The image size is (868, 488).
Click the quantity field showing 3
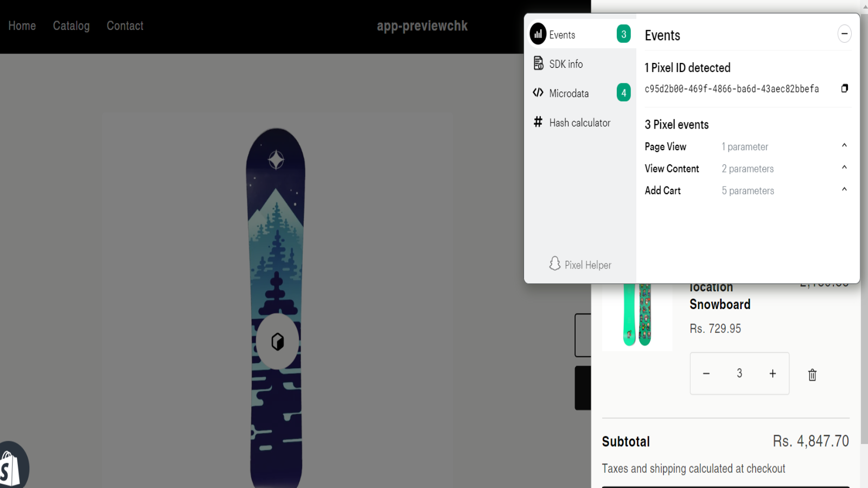pos(739,374)
